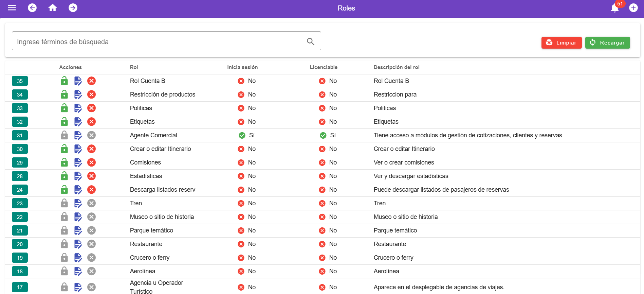
Task: Toggle green lock for Comisiones role
Action: (x=64, y=162)
